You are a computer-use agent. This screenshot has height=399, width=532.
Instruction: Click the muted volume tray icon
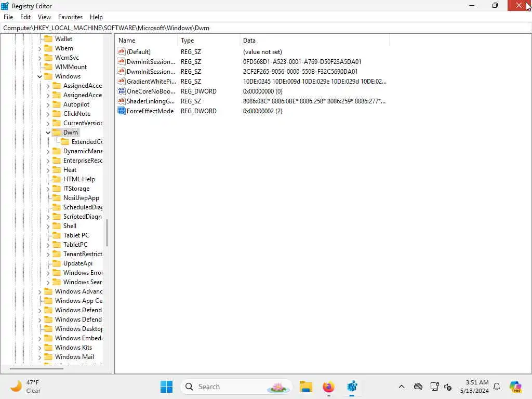tap(448, 387)
